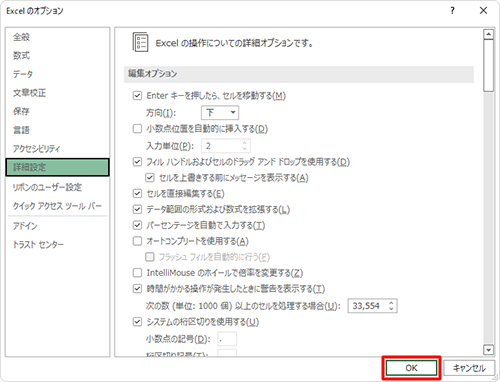Toggle システムの桁区切りを使用する checkbox
The width and height of the screenshot is (500, 382).
click(x=137, y=322)
